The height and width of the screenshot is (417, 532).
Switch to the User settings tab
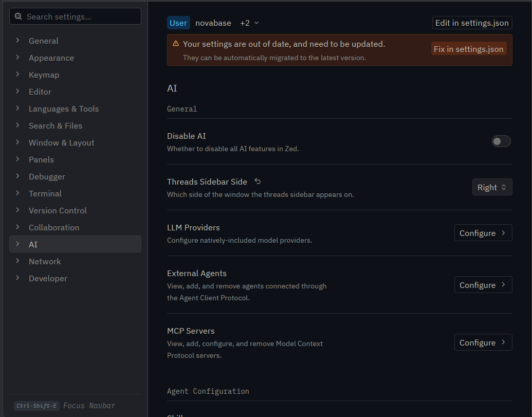pyautogui.click(x=178, y=23)
